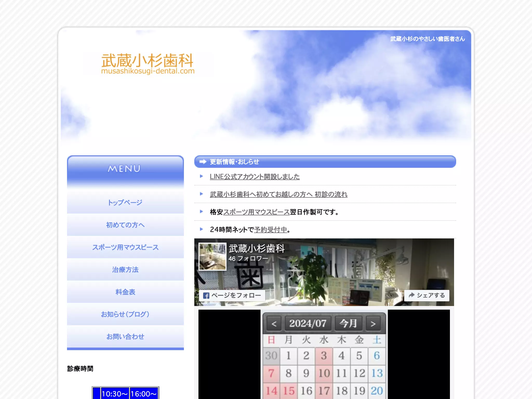Select July 17 on the calendar
This screenshot has width=532, height=399.
[x=324, y=391]
